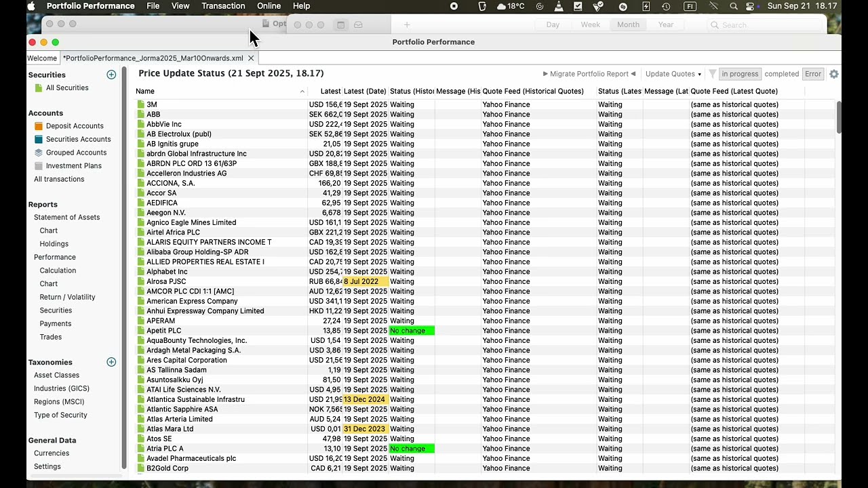868x488 pixels.
Task: Toggle the in progress filter
Action: point(740,74)
